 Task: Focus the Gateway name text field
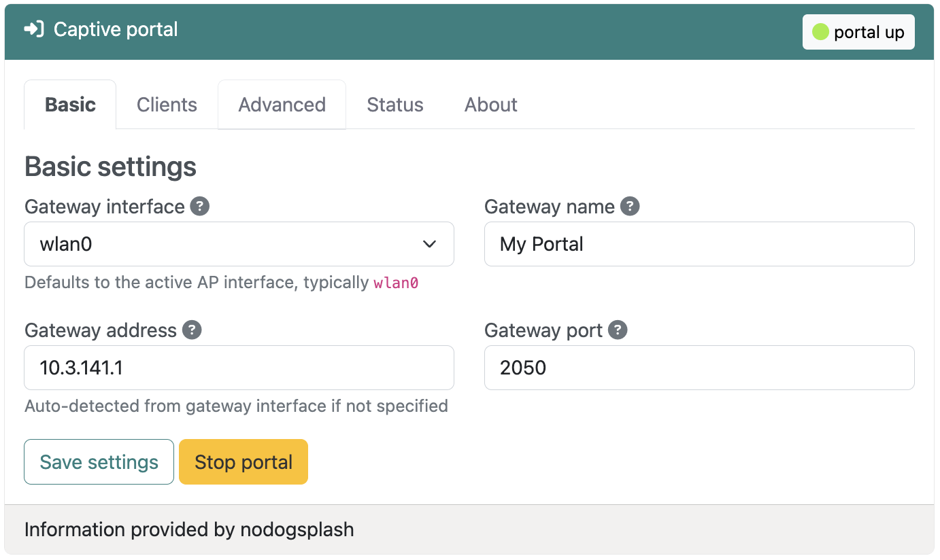click(x=699, y=244)
